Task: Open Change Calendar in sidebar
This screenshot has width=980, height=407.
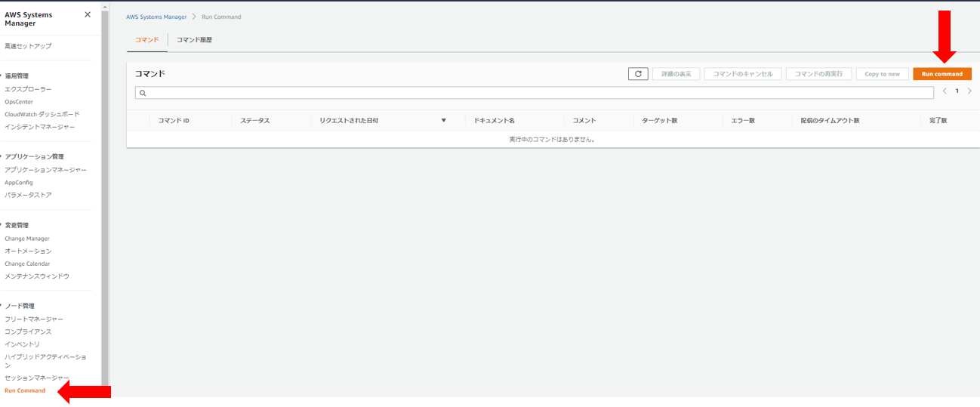Action: point(27,264)
